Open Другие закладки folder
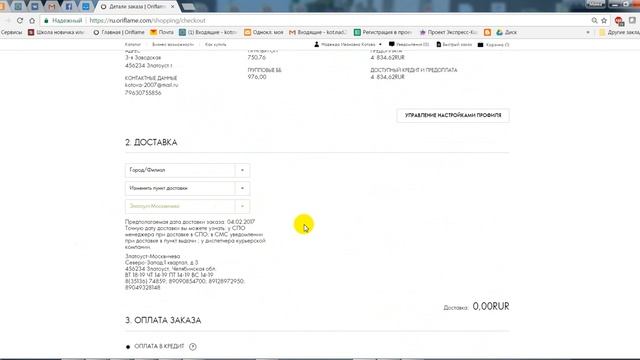 [619, 32]
